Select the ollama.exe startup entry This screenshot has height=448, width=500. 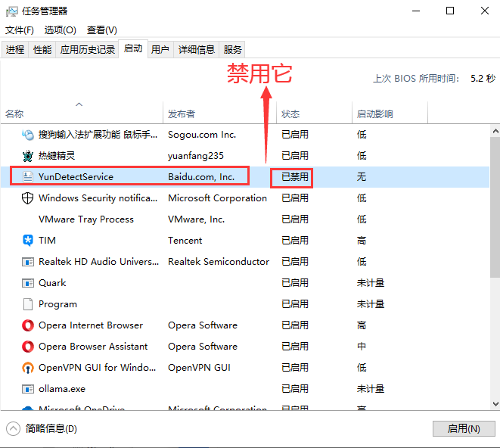(62, 389)
